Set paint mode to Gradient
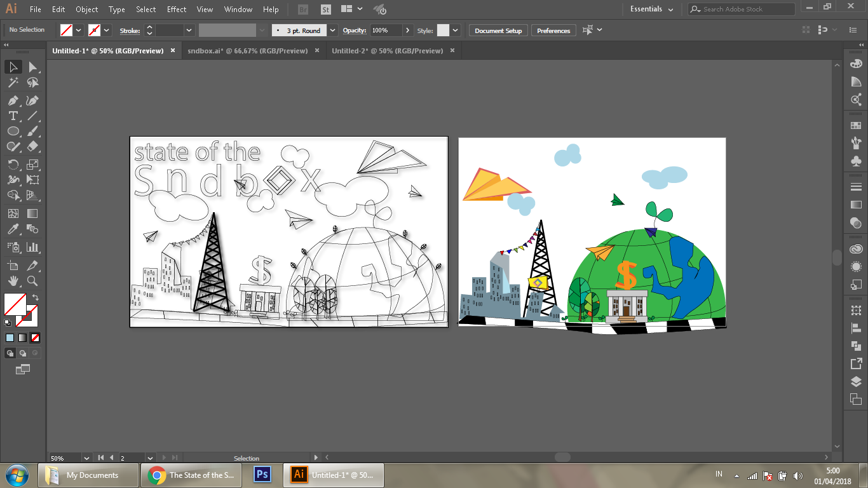The width and height of the screenshot is (868, 488). click(x=22, y=338)
